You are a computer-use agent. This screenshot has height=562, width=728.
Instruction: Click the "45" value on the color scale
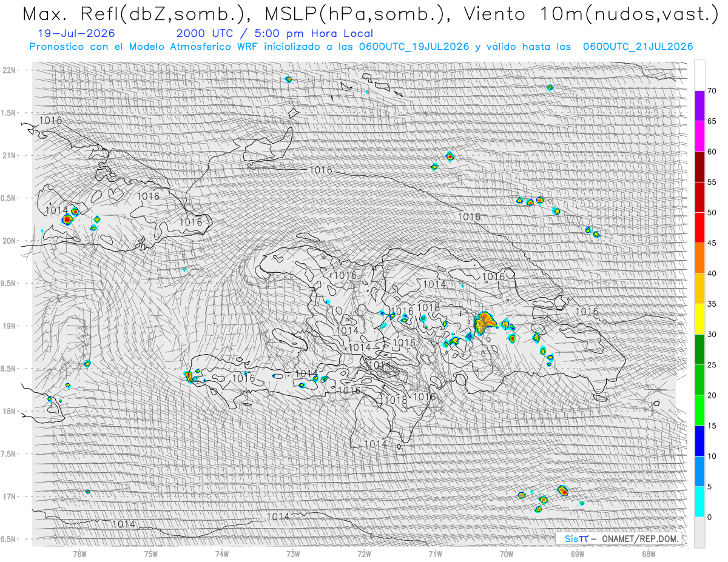713,243
